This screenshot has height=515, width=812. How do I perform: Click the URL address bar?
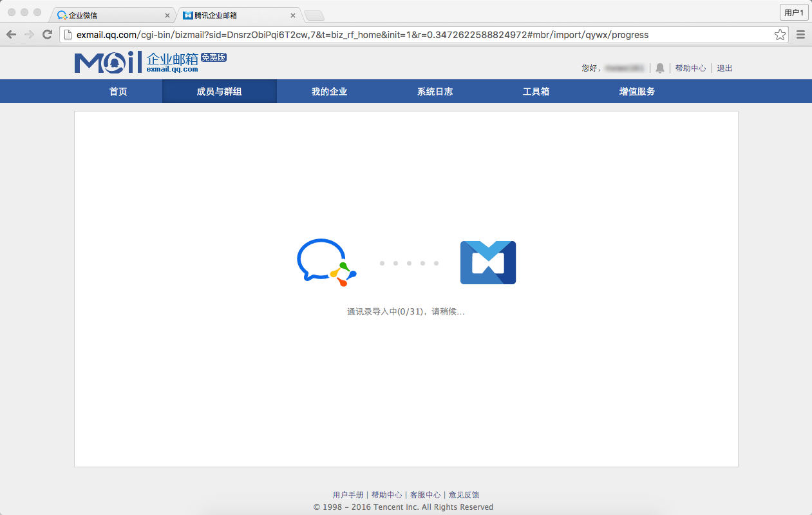(x=419, y=35)
